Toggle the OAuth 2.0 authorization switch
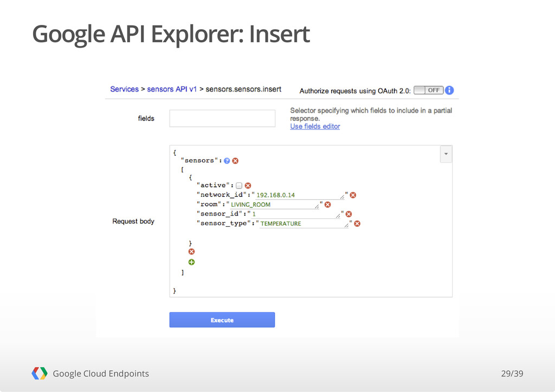Image resolution: width=555 pixels, height=392 pixels. tap(428, 90)
